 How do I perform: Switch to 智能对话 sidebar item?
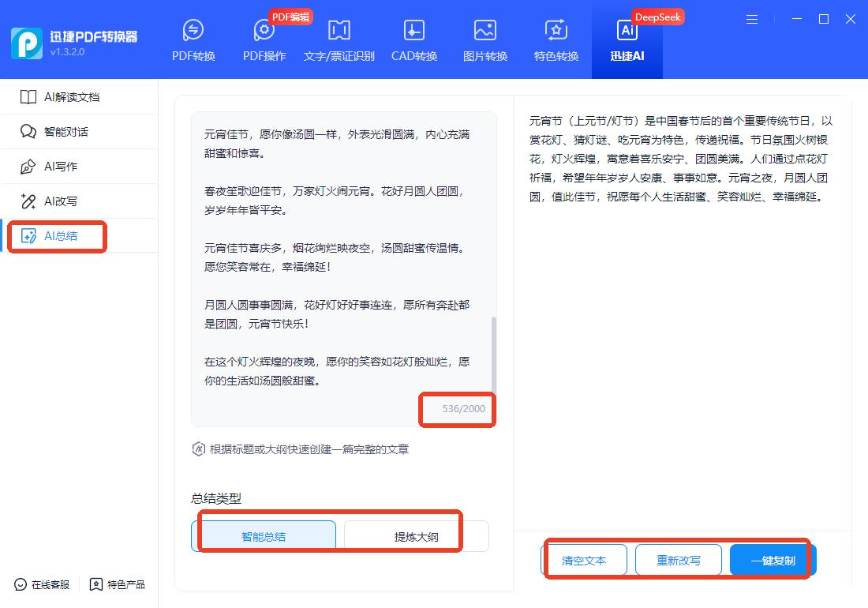pos(66,132)
